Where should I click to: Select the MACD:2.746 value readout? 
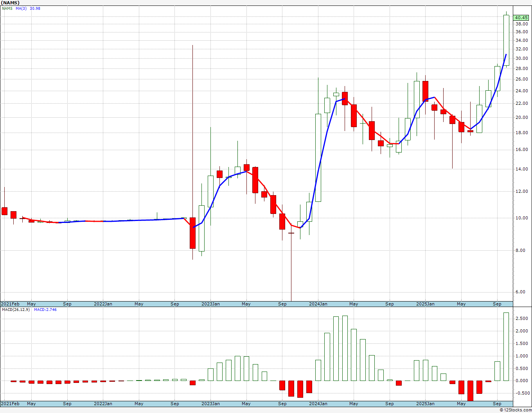pos(45,310)
